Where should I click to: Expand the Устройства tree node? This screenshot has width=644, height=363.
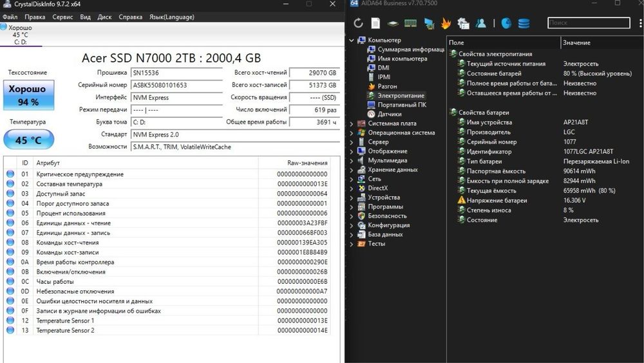[x=352, y=198]
